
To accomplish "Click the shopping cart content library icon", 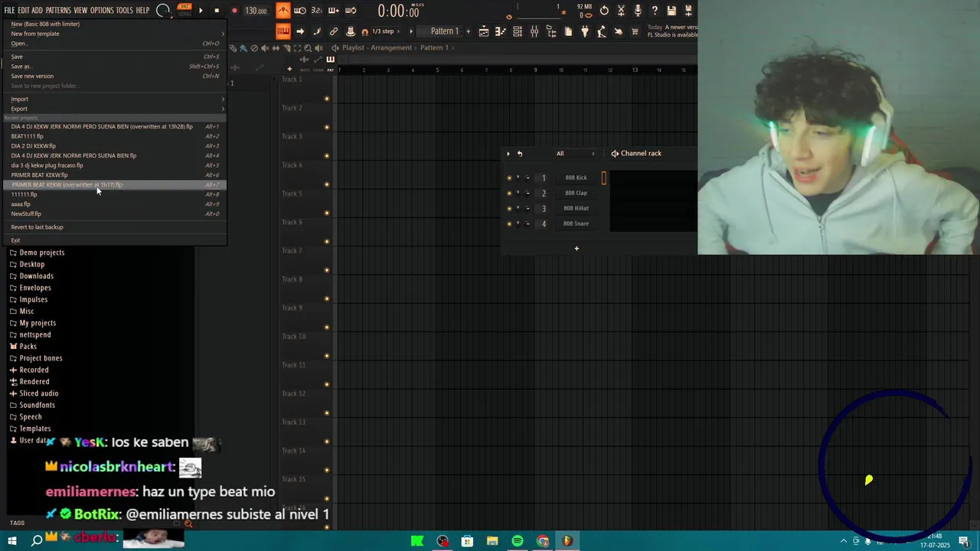I will 635,31.
